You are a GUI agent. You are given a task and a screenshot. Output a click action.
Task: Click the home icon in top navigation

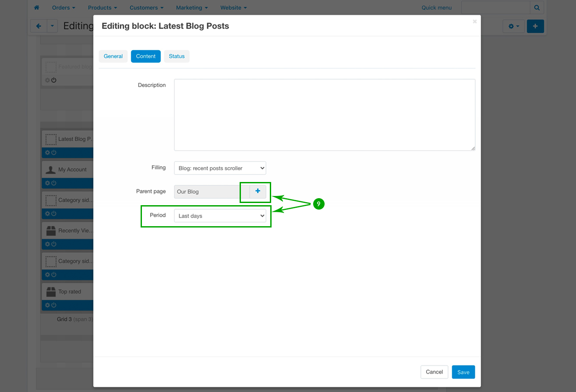tap(37, 8)
